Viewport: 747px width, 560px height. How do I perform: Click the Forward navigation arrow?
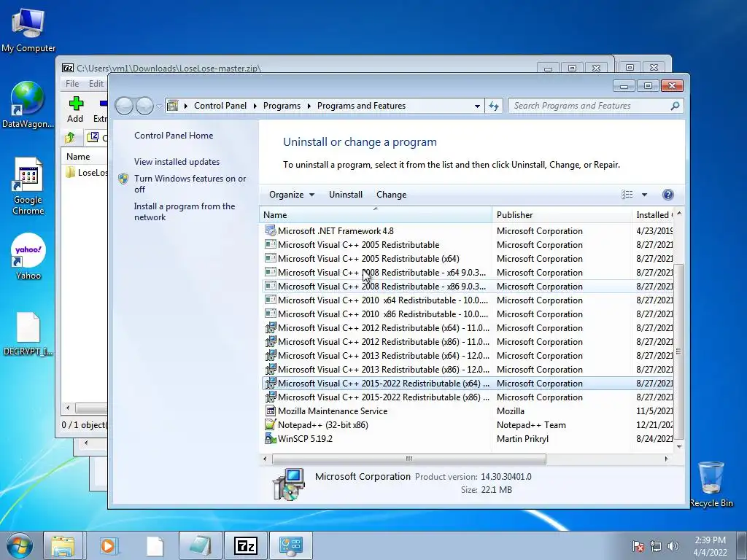point(144,106)
